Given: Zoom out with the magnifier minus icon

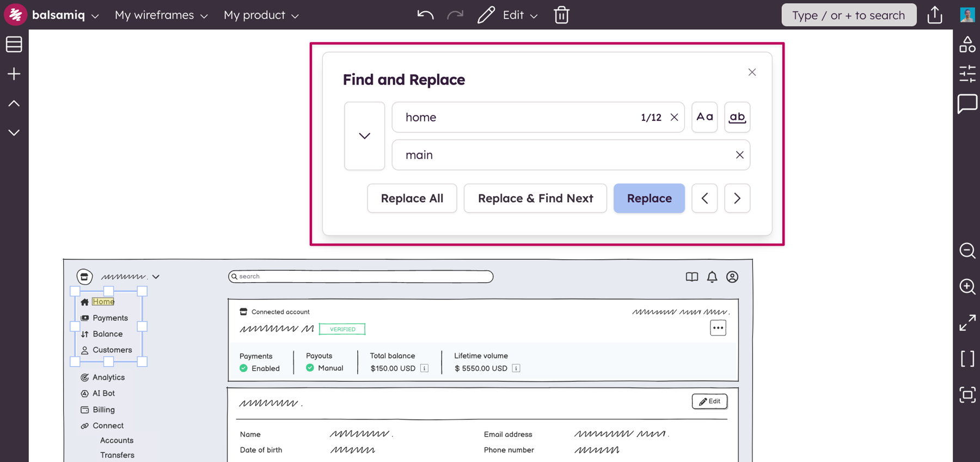Looking at the screenshot, I should 967,251.
